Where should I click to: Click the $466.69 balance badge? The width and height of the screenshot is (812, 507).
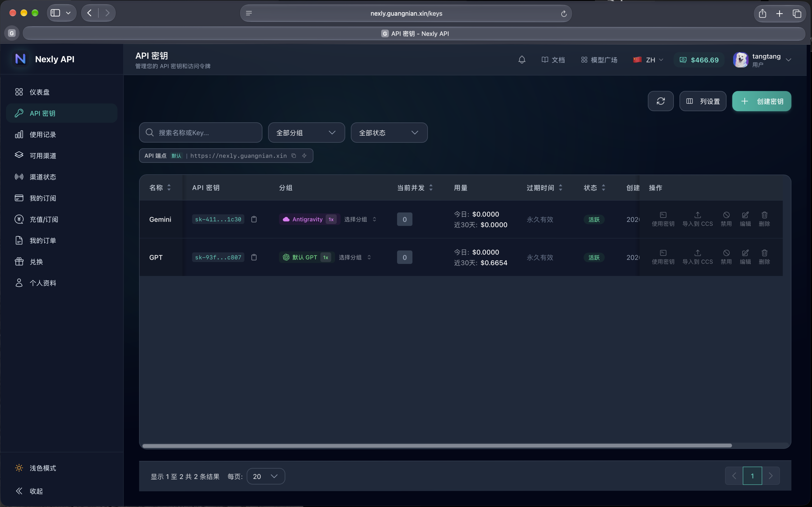699,60
